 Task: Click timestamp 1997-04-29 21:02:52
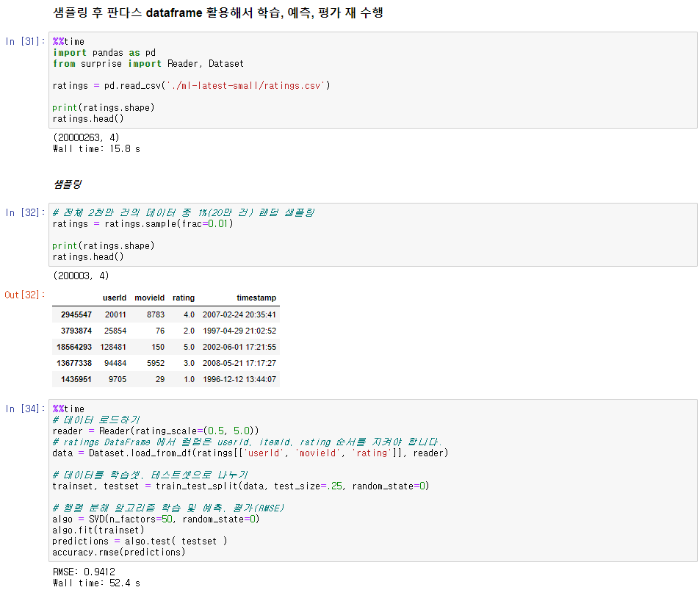[239, 331]
